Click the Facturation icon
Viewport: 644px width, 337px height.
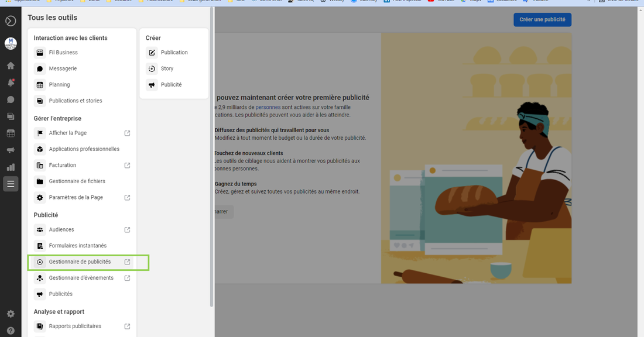(40, 165)
